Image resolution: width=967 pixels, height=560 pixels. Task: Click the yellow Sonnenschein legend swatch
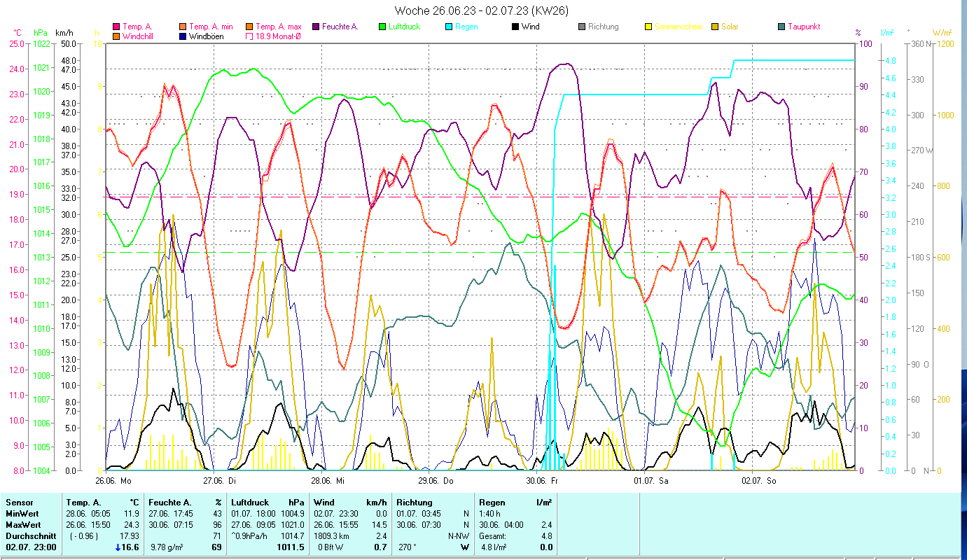click(648, 27)
